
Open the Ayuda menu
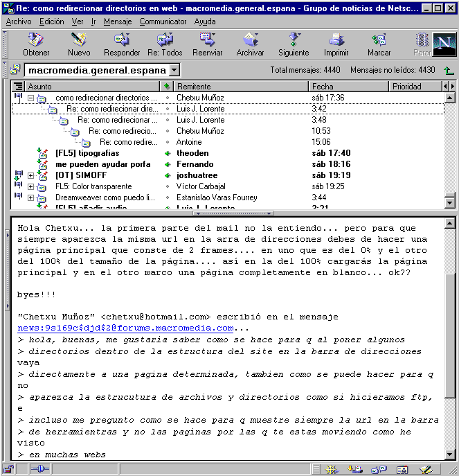click(x=205, y=21)
